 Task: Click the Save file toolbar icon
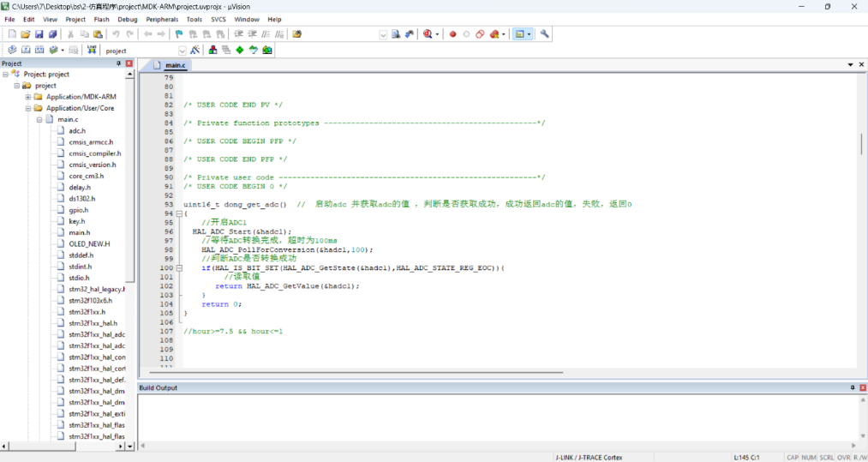click(39, 34)
